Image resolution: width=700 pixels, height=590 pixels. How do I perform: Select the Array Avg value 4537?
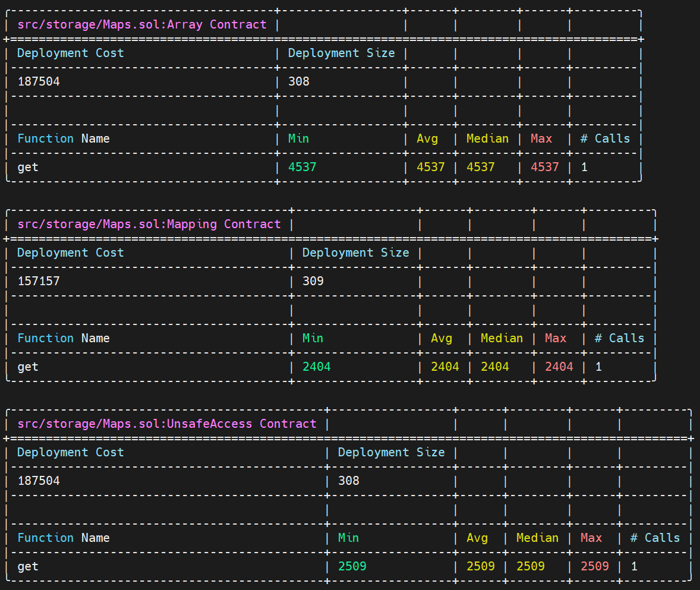pyautogui.click(x=431, y=168)
